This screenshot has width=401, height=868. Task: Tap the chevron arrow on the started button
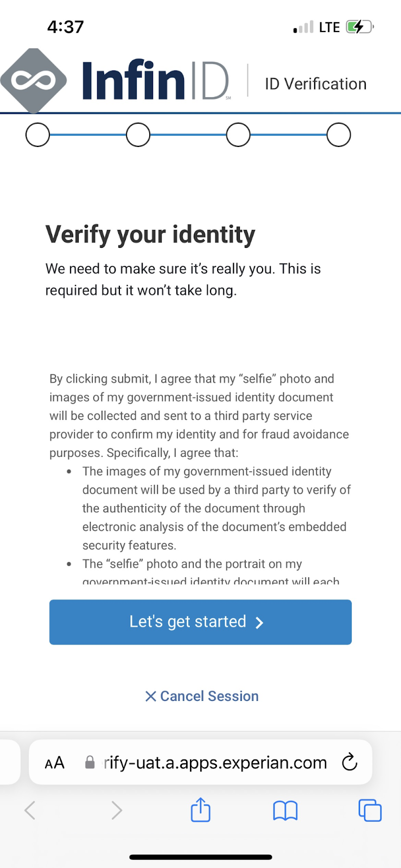click(x=259, y=622)
